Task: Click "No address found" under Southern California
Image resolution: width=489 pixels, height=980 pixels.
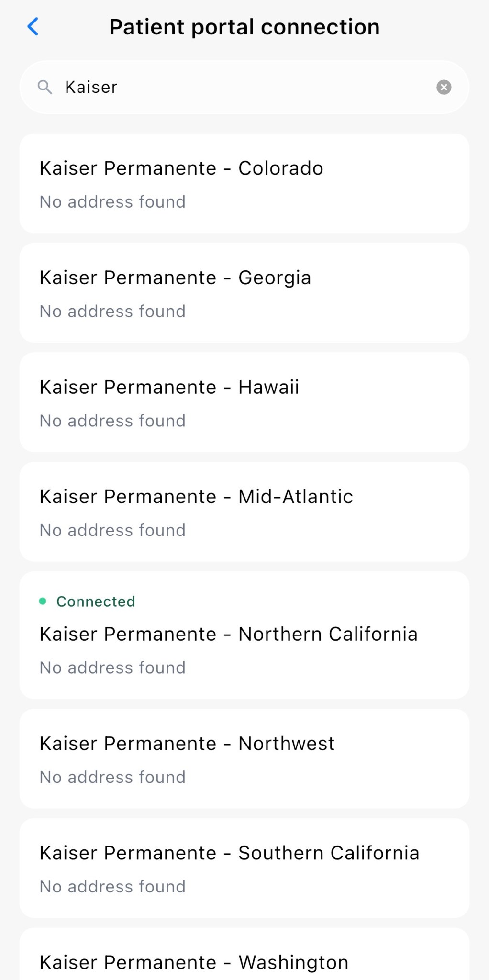Action: 112,887
